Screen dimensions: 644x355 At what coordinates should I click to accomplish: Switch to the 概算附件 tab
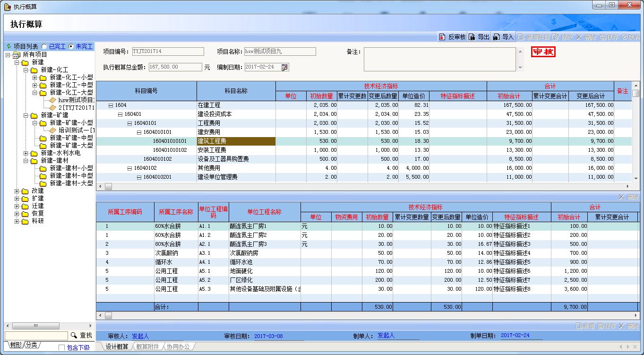pos(147,346)
